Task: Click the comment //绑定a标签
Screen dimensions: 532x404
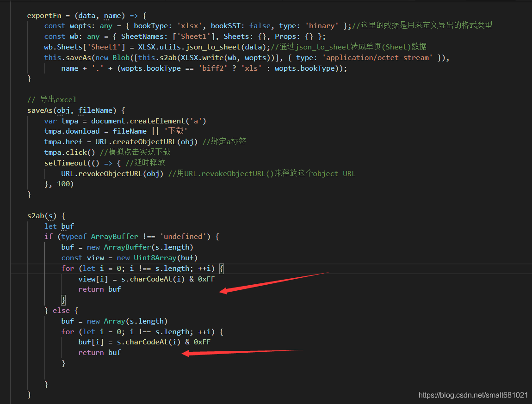Action: 224,141
